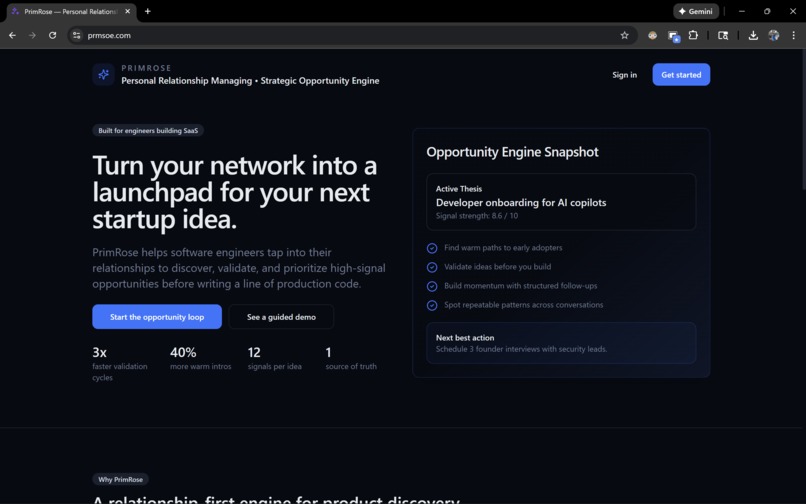Click the PrimRose sparkle logo icon
This screenshot has height=504, width=806.
pos(103,75)
